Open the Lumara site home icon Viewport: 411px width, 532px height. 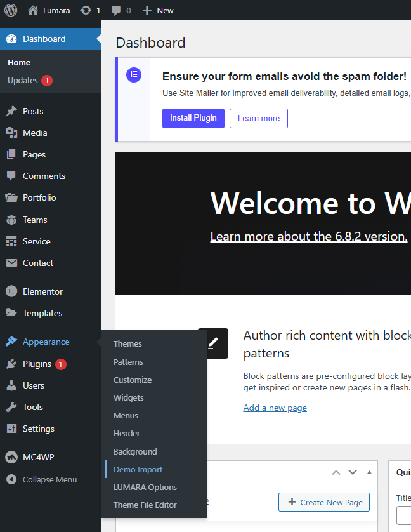click(x=33, y=10)
